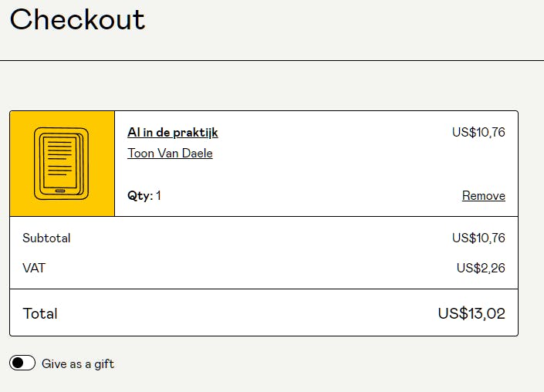Click the item price US$10,76 beside the title
This screenshot has width=544, height=392.
coord(478,132)
